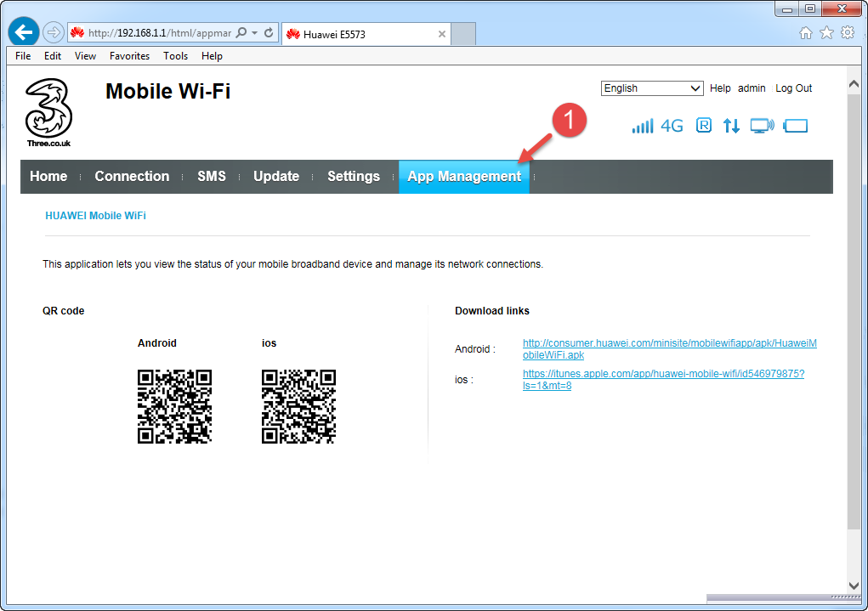Close the Huawei E5573 tab
Viewport: 868px width, 611px height.
coord(442,34)
